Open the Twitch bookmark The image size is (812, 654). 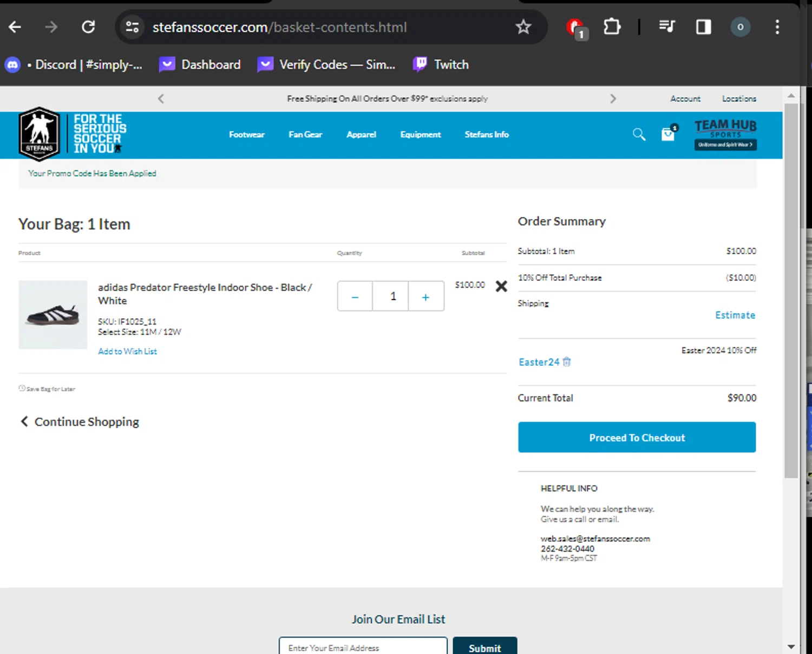click(x=441, y=64)
